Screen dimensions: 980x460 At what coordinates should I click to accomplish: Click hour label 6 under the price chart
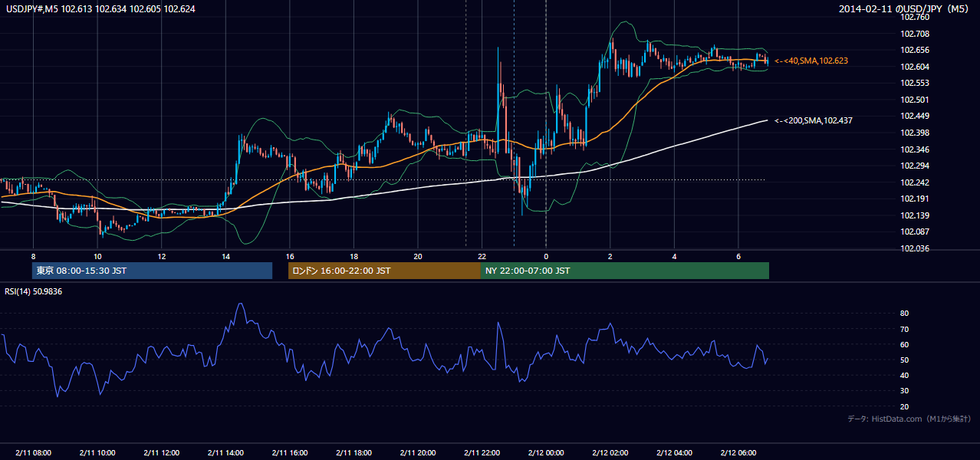point(738,256)
